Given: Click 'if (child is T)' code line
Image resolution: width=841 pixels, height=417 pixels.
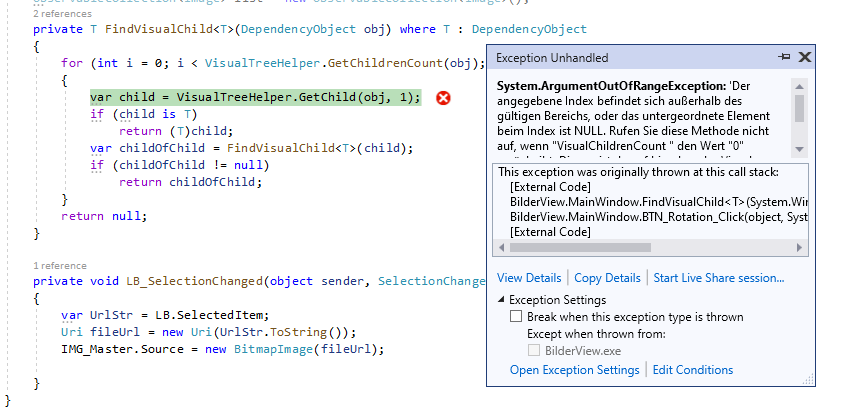Looking at the screenshot, I should 144,114.
